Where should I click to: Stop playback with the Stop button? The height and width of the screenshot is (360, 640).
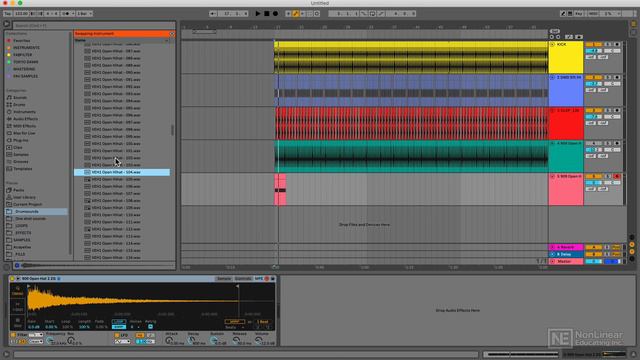(267, 13)
